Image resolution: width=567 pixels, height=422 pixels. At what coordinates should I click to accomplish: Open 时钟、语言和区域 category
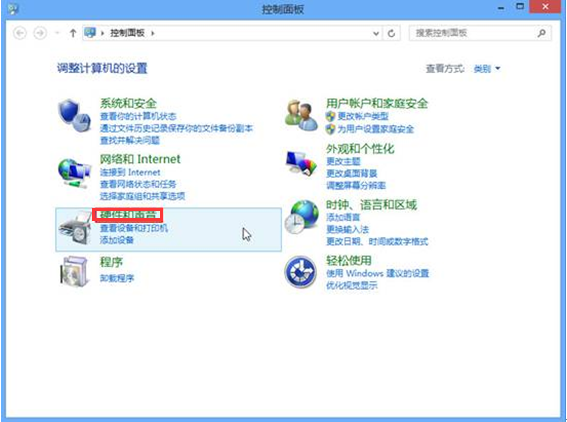tap(371, 205)
